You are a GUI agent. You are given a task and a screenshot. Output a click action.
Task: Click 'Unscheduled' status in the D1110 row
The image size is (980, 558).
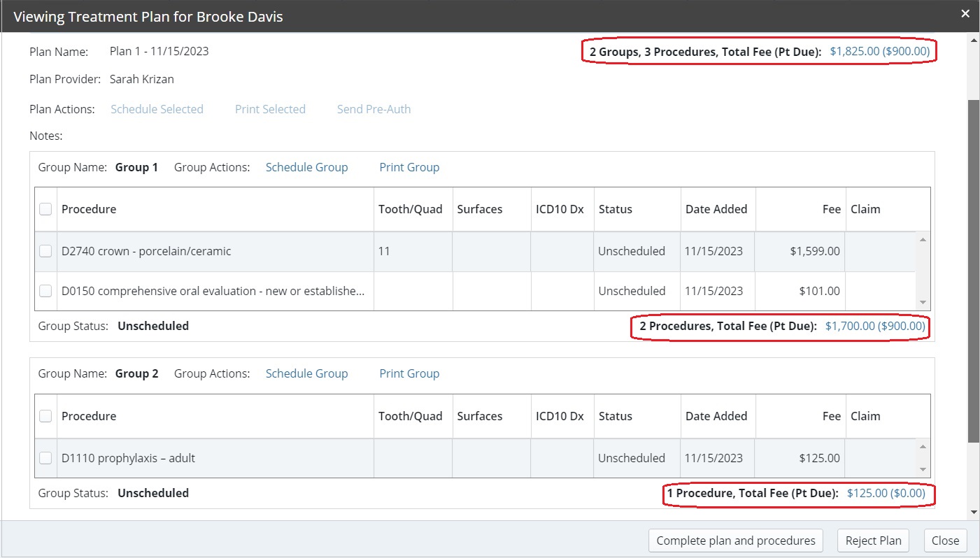pyautogui.click(x=632, y=458)
